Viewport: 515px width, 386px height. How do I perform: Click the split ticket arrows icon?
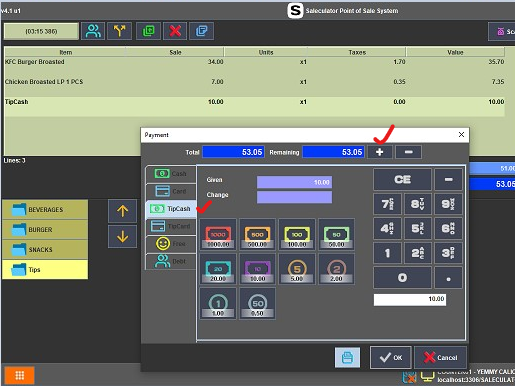pyautogui.click(x=120, y=31)
